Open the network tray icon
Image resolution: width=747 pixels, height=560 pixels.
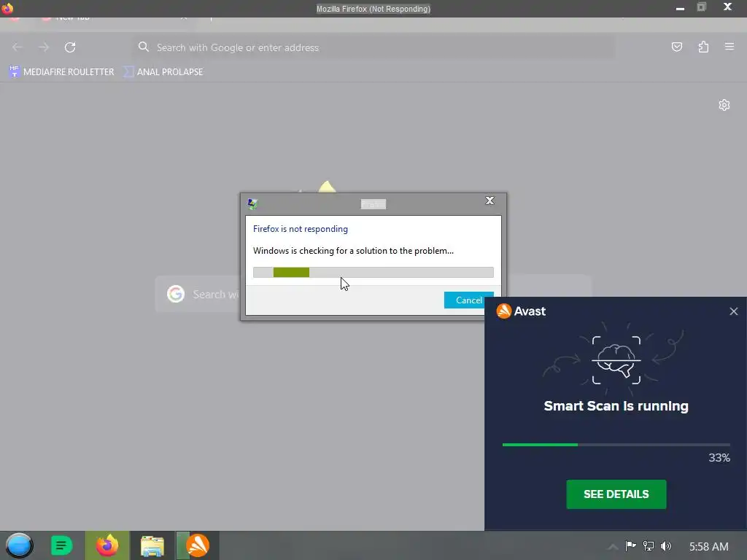pos(649,546)
